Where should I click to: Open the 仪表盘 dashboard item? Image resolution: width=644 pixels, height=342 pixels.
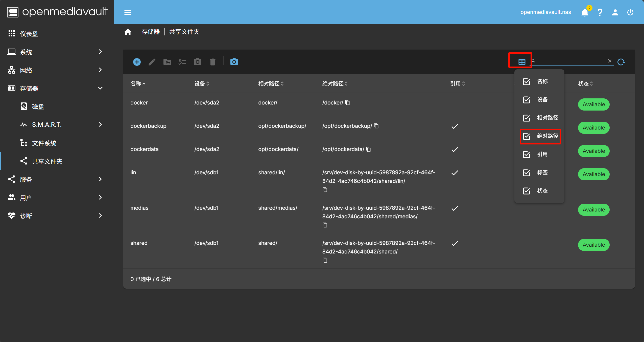pyautogui.click(x=29, y=34)
